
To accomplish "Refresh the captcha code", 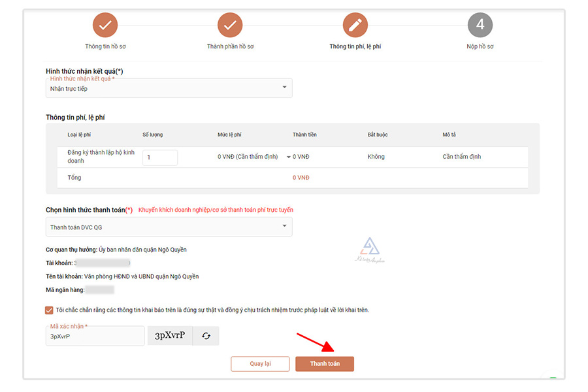I will click(206, 336).
